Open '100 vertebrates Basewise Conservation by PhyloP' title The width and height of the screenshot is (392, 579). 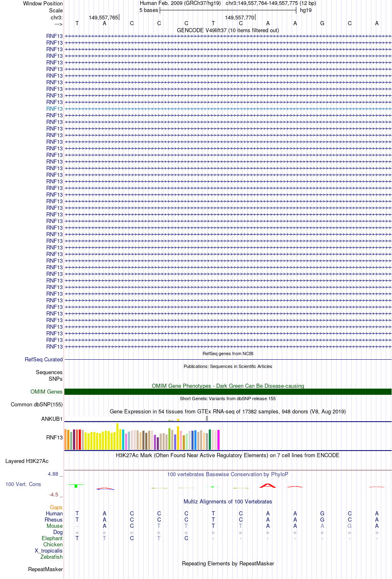228,474
